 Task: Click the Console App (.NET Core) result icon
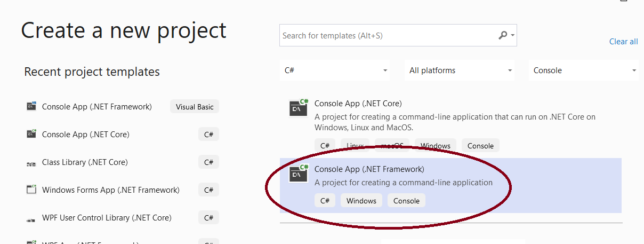click(299, 108)
